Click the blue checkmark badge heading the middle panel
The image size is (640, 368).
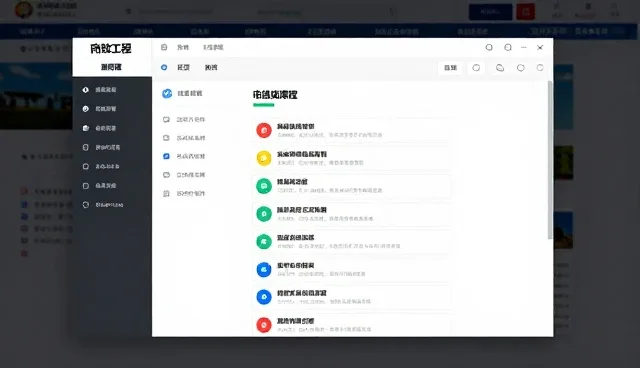(x=167, y=93)
